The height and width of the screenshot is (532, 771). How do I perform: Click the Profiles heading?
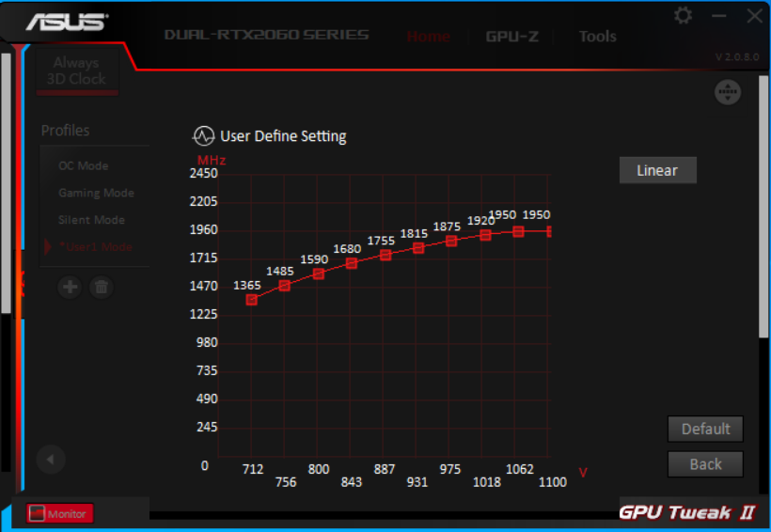coord(66,131)
